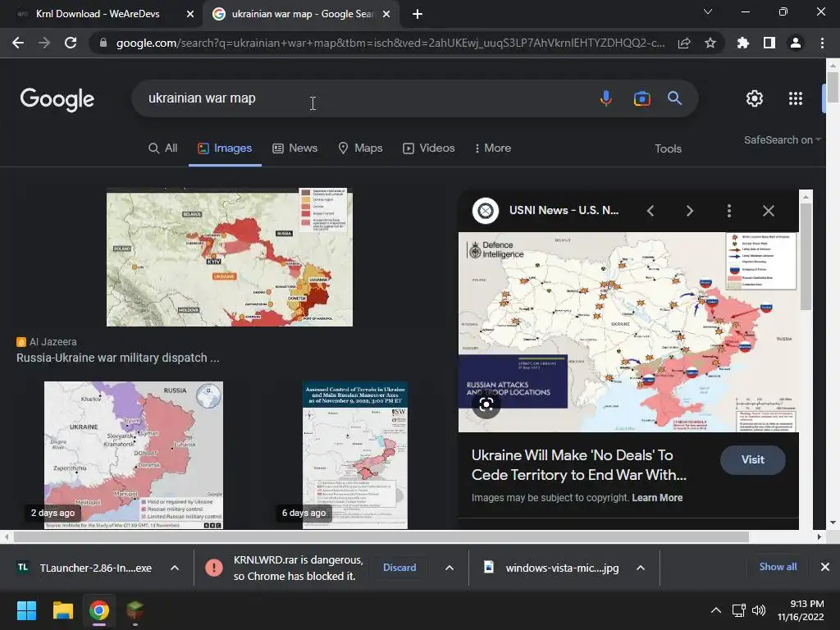Open the ISW map thumbnail dated 6 days ago
The image size is (840, 630).
[355, 454]
